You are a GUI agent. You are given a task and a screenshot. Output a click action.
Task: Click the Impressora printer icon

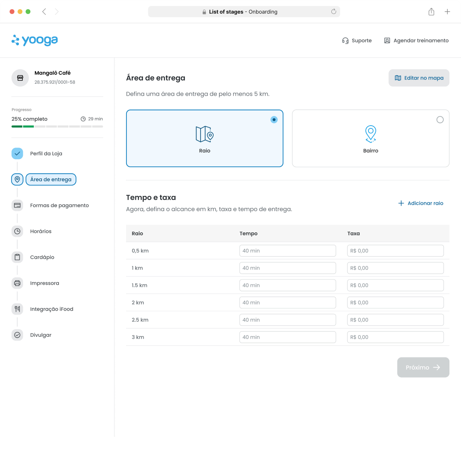17,283
